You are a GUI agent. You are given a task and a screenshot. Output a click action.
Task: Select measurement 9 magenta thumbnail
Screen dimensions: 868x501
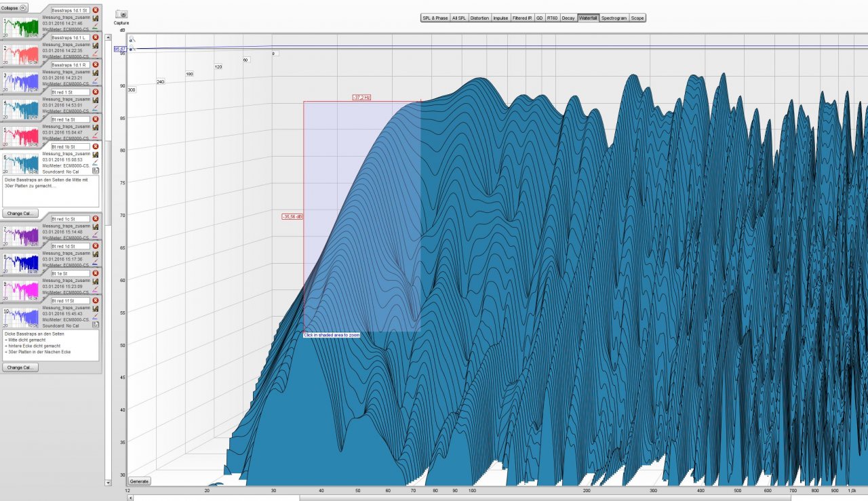21,290
